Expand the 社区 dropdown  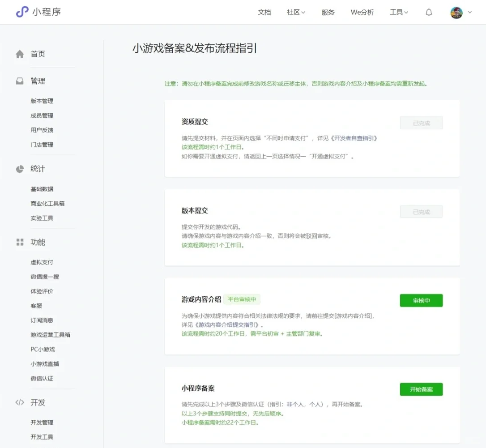point(296,12)
